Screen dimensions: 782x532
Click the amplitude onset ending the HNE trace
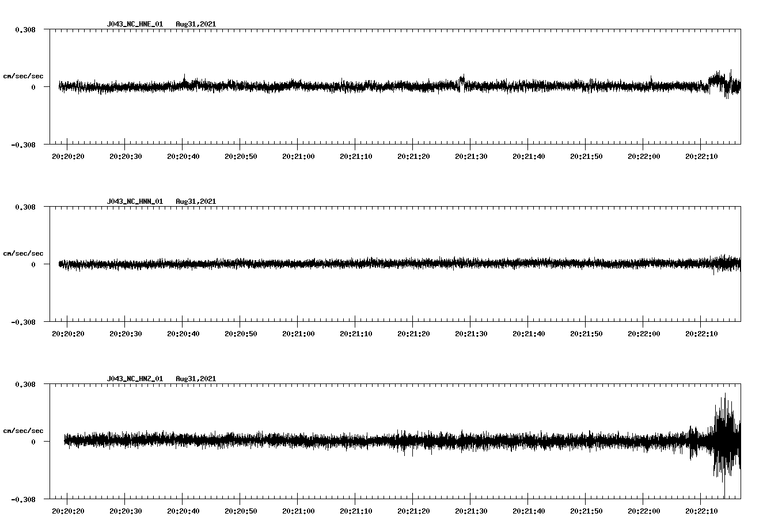724,84
